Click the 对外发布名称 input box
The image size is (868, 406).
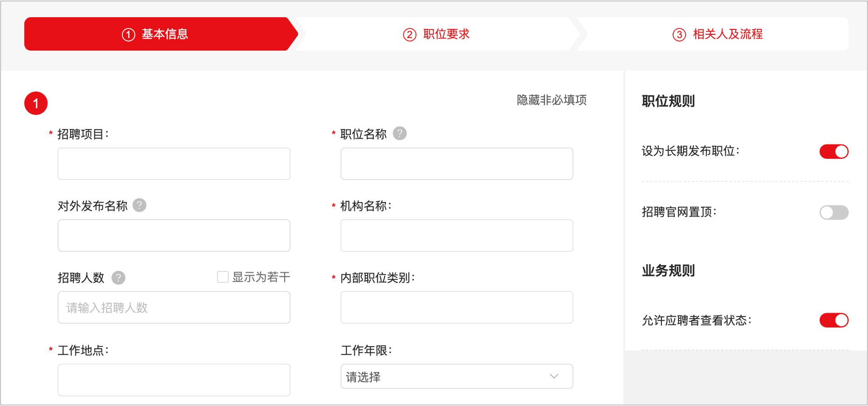(x=174, y=235)
